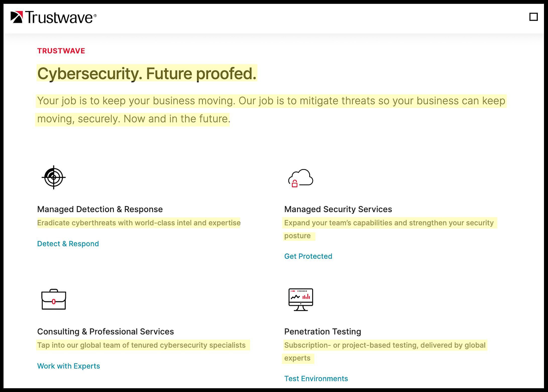This screenshot has width=548, height=392.
Task: Click the 'Subscription- or project-based testing' text
Action: point(385,352)
